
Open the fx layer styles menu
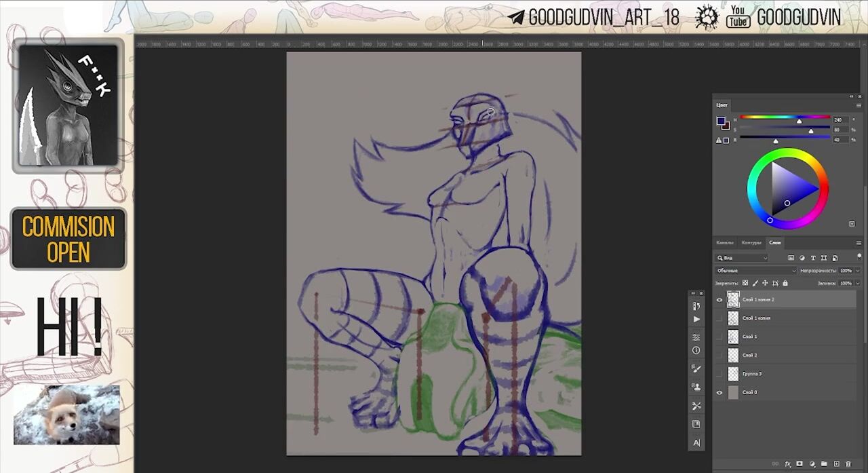click(787, 464)
